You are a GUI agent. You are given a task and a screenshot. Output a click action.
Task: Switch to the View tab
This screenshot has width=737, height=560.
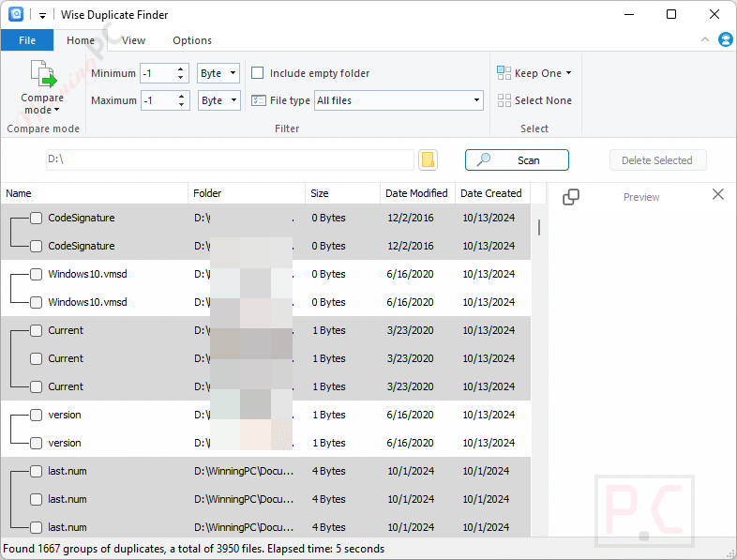pos(133,40)
